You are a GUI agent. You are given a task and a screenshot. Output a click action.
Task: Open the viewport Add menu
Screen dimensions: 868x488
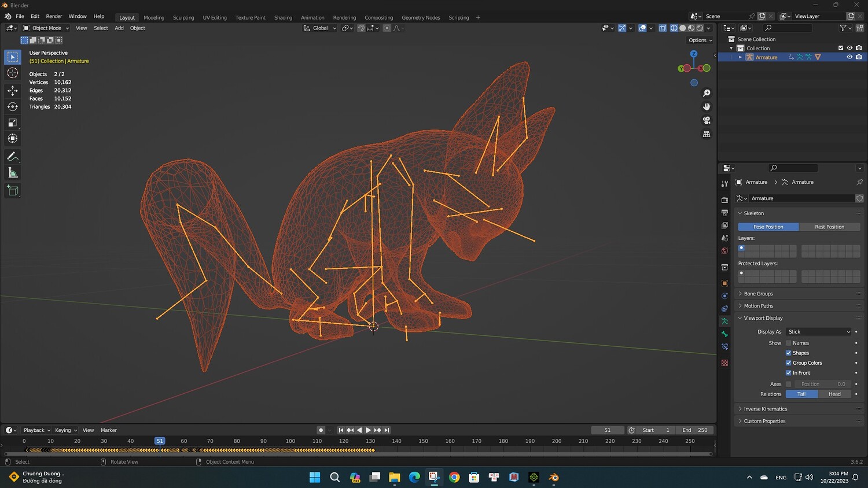(x=119, y=28)
